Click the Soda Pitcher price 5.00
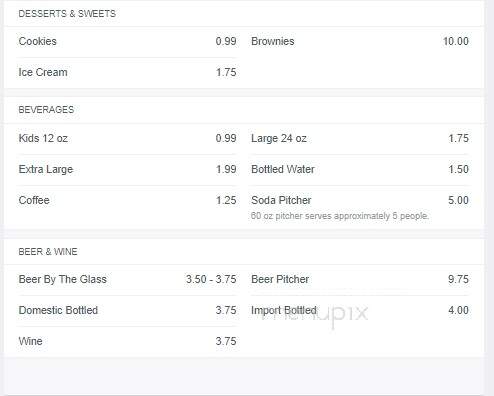This screenshot has width=494, height=396. pyautogui.click(x=458, y=200)
